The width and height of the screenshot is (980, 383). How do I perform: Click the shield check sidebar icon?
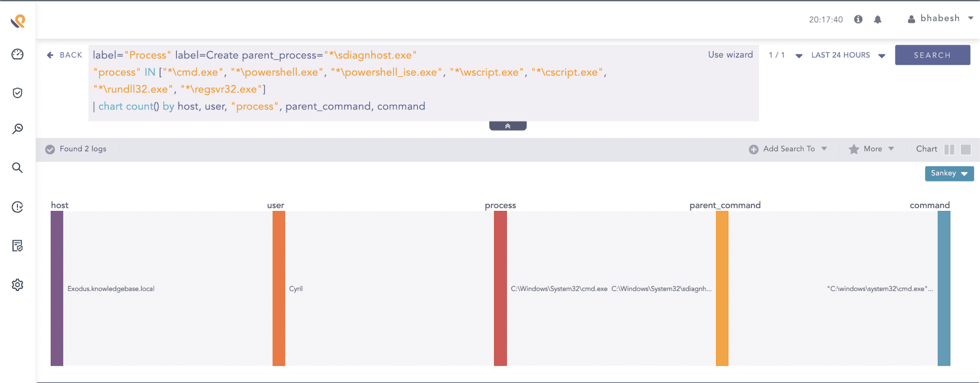pos(17,93)
